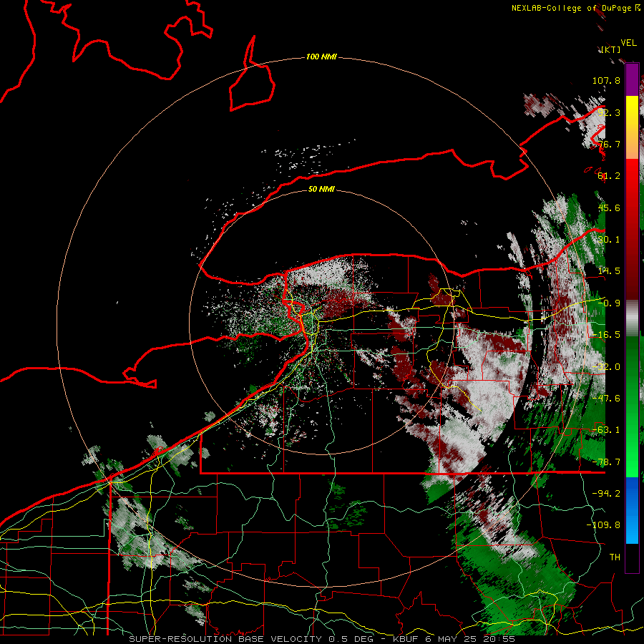The image size is (644, 644).
Task: Click the -78.7 velocity scale value
Action: coord(606,462)
